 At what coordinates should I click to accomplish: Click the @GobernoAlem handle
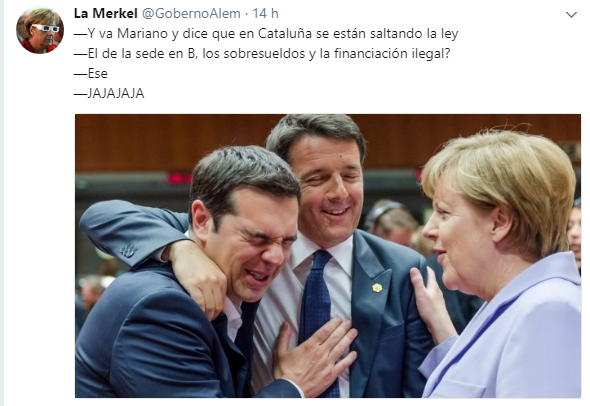[191, 14]
